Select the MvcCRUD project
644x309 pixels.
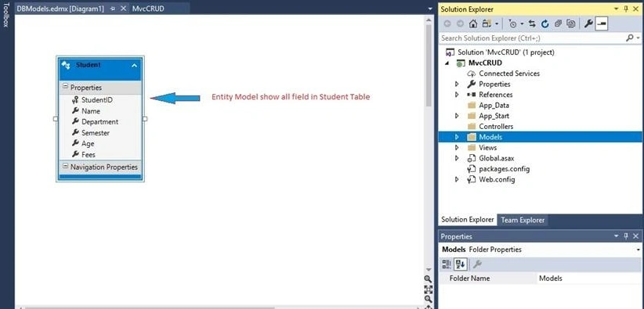485,63
